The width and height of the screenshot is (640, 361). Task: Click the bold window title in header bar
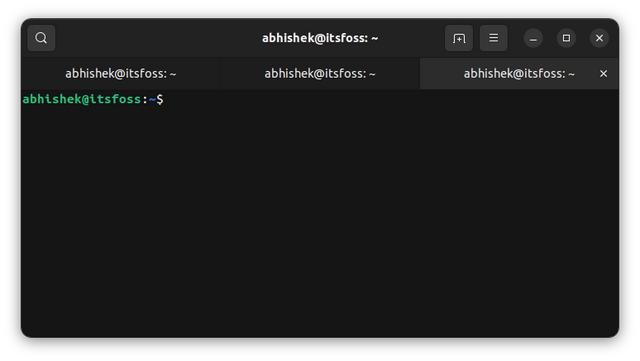click(320, 38)
